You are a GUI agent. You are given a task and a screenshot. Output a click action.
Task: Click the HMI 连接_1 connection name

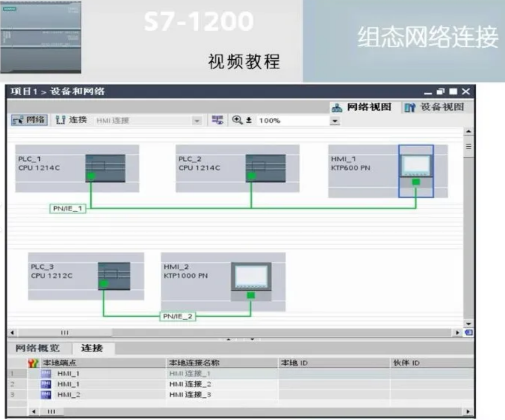pyautogui.click(x=190, y=374)
